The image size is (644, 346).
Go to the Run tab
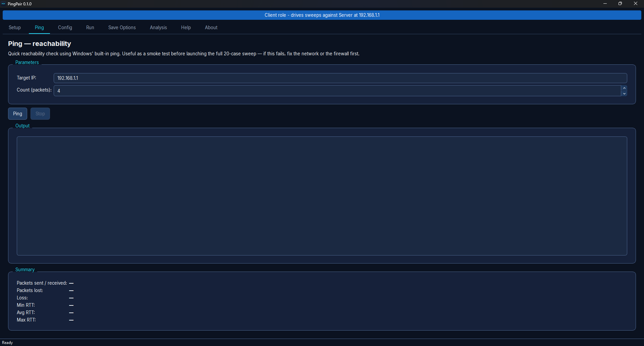point(90,27)
